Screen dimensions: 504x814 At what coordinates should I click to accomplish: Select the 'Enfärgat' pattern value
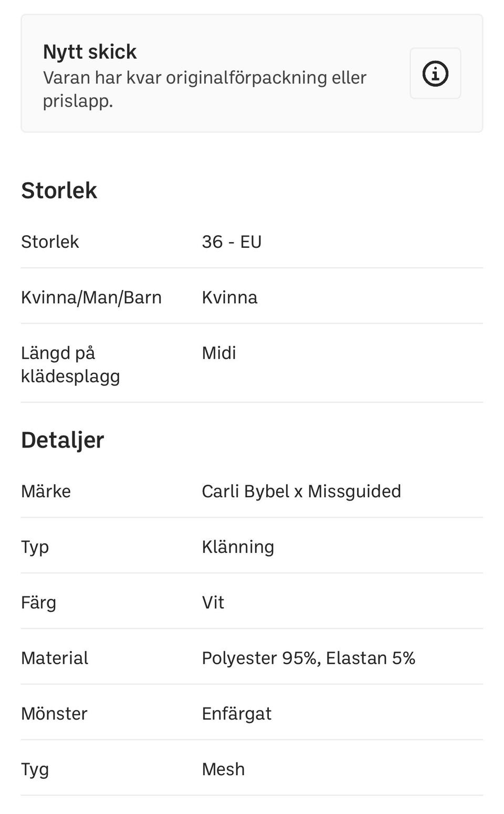(x=236, y=714)
